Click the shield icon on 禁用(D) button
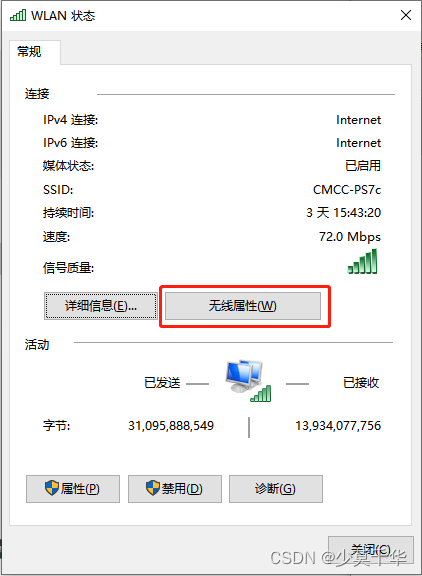The image size is (422, 576). (153, 488)
